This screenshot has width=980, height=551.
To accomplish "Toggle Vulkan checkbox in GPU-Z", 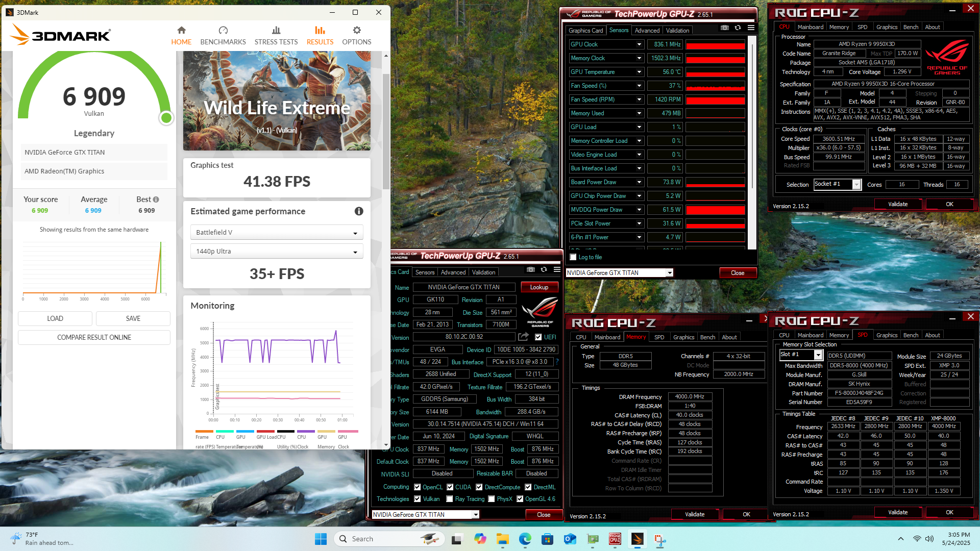I will point(418,499).
